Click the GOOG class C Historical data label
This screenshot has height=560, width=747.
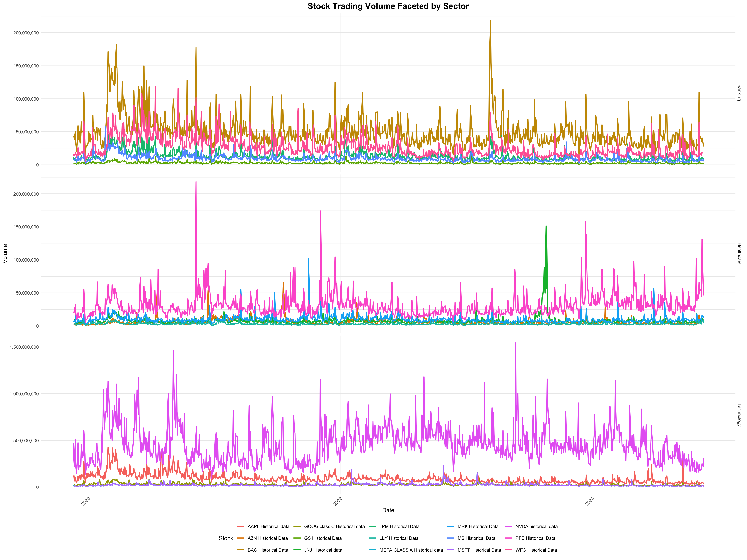click(334, 526)
